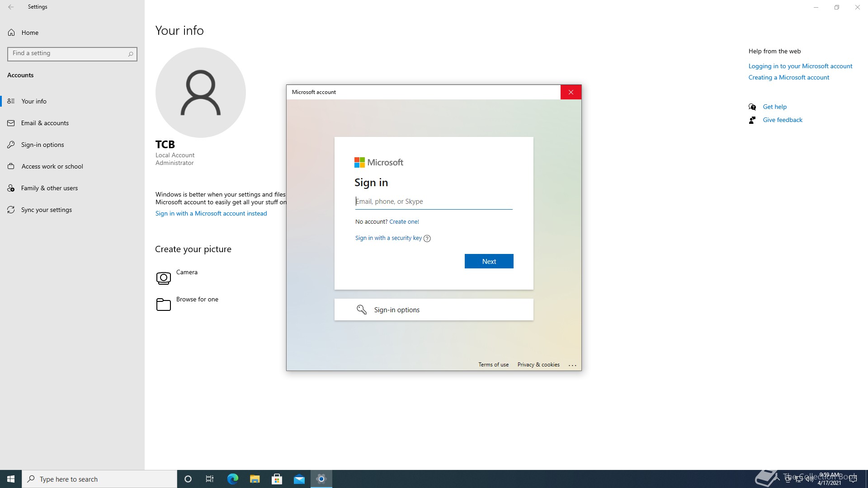868x488 pixels.
Task: Open the Mail app from the taskbar
Action: (x=299, y=479)
